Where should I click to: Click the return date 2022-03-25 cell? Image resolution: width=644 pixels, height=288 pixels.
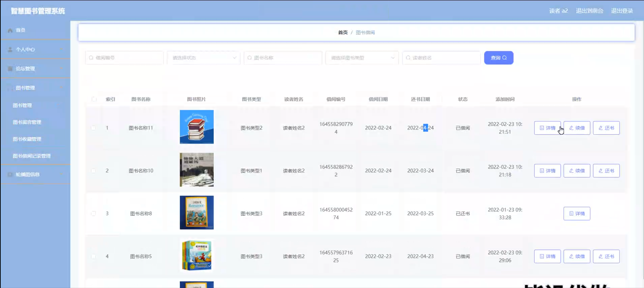tap(420, 213)
